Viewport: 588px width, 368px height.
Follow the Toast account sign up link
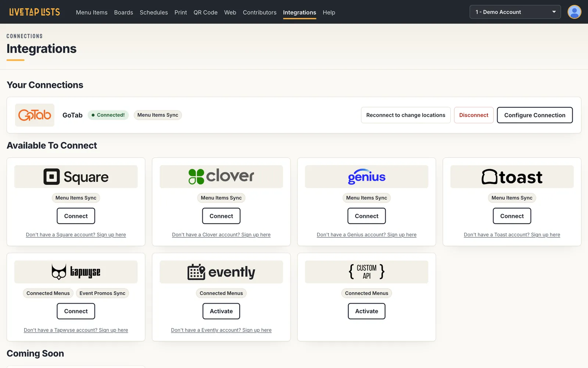(x=512, y=235)
